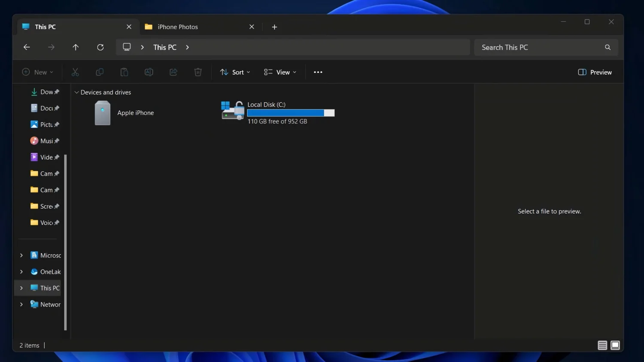This screenshot has height=362, width=644.
Task: Toggle the Preview pane button
Action: pos(595,72)
